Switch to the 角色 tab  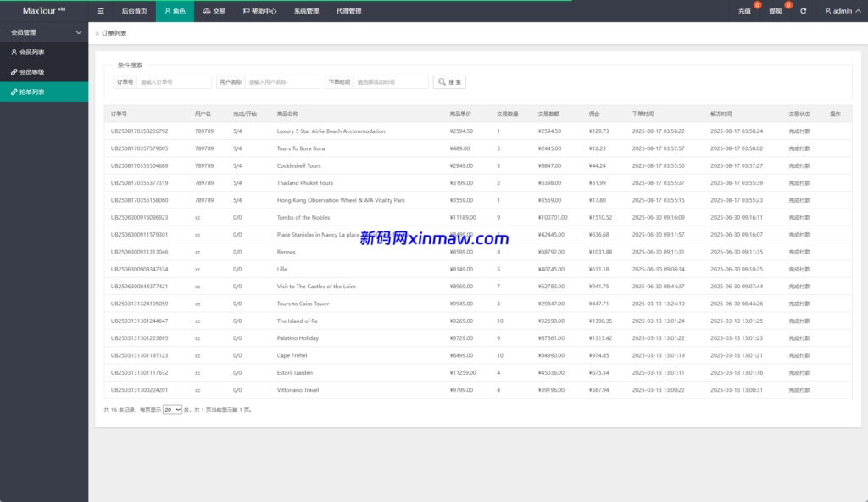click(x=175, y=11)
